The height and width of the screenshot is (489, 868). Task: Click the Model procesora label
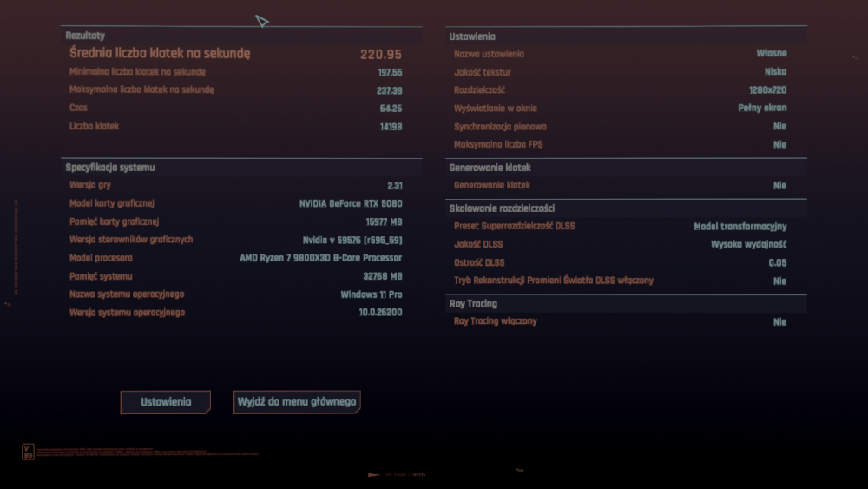coord(101,258)
